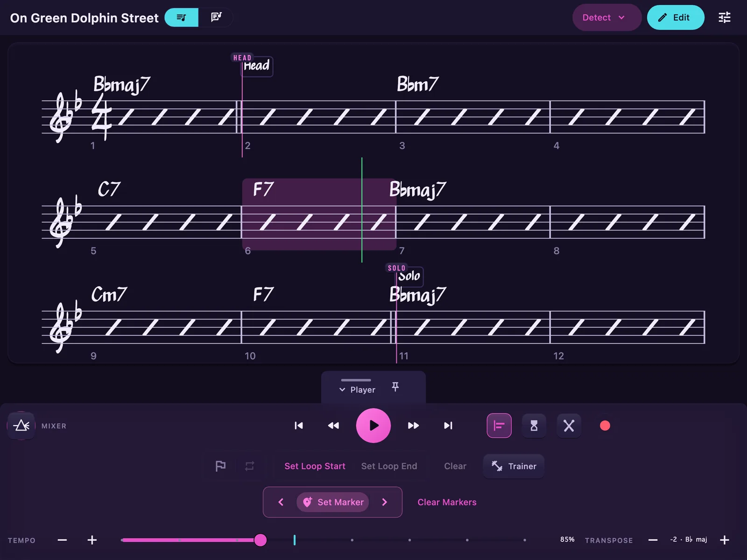Image resolution: width=747 pixels, height=560 pixels.
Task: Click the red record button
Action: 605,426
